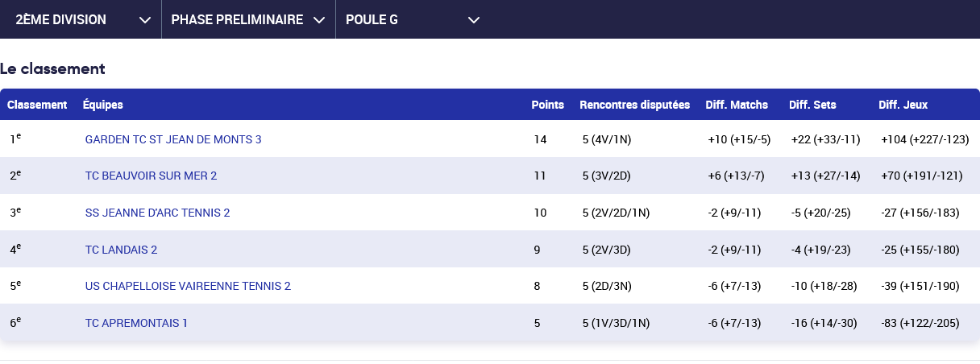The image size is (980, 364).
Task: Click the chevron next to PHASE PRELIMINAIRE
Action: click(319, 20)
